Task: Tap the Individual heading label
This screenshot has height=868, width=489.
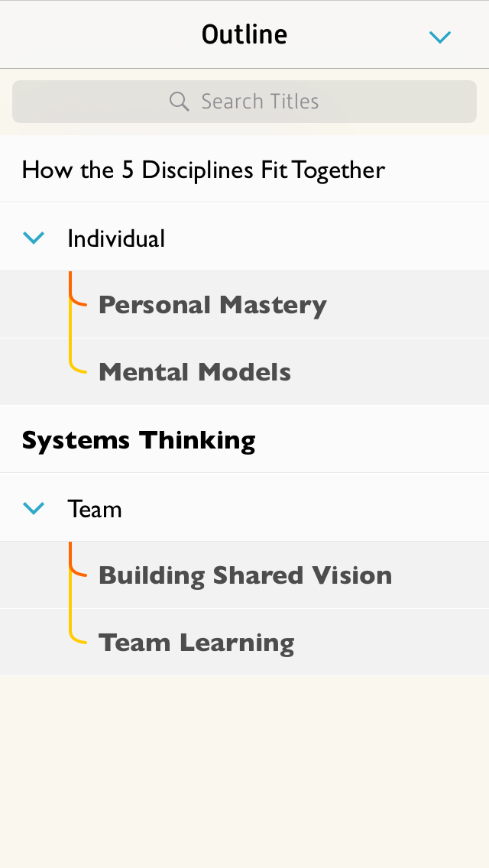Action: [116, 238]
